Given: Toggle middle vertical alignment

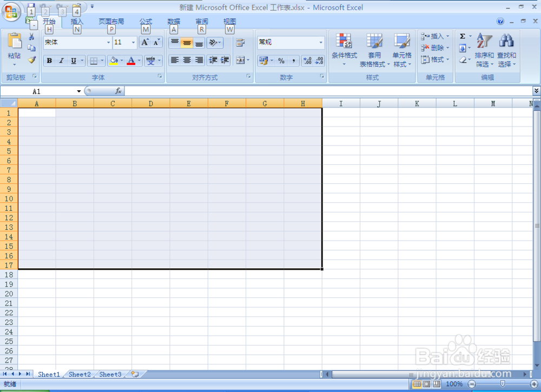Looking at the screenshot, I should [x=187, y=42].
